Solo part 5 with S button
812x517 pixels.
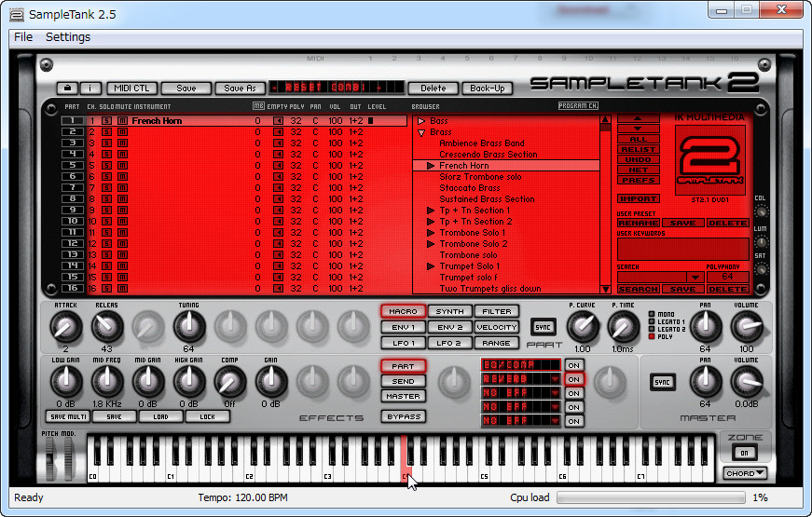coord(106,166)
